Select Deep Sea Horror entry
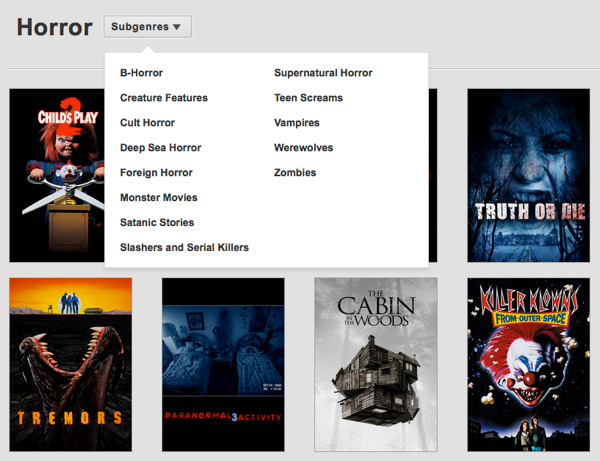The height and width of the screenshot is (461, 600). [x=160, y=148]
